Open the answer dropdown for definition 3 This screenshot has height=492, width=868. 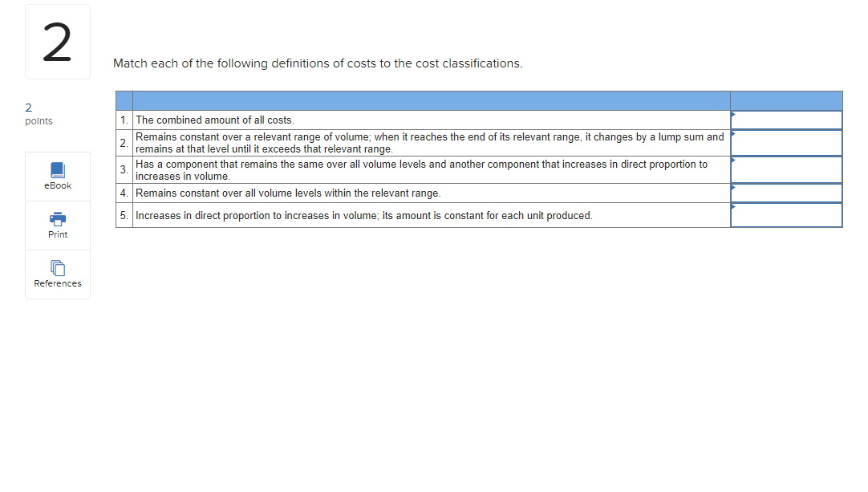(785, 169)
